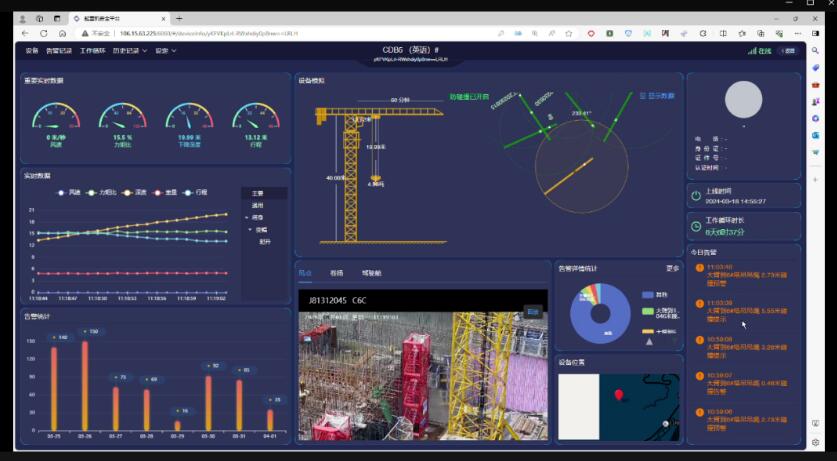Open the search icon in Edge sidebar
837x461 pixels.
tap(816, 51)
